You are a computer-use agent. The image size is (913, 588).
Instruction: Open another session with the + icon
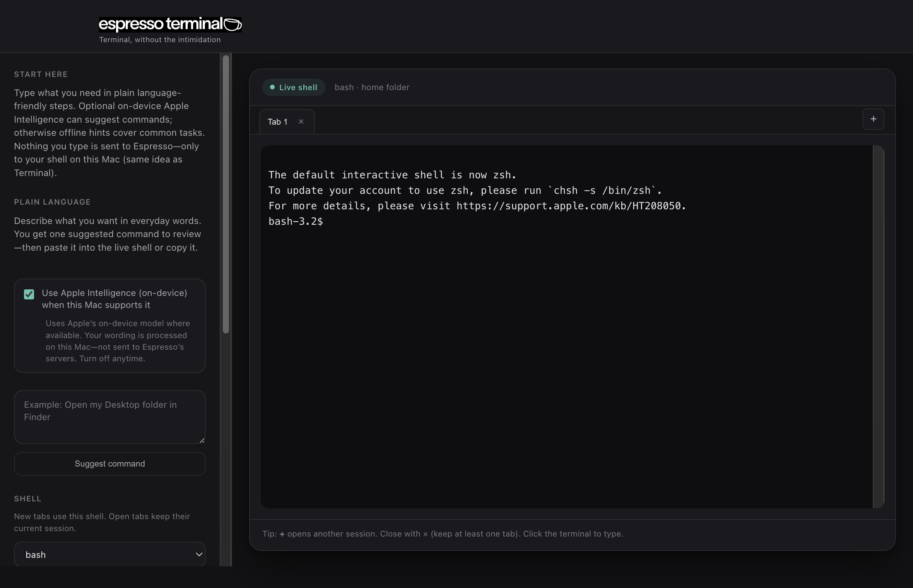coord(873,119)
